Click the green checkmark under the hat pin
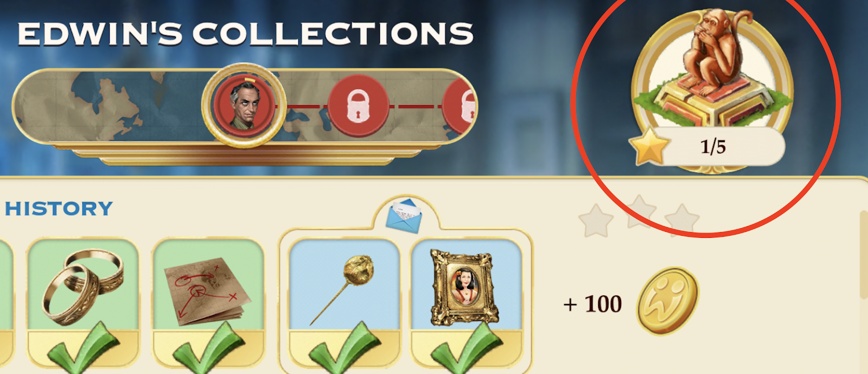The image size is (868, 374). pyautogui.click(x=344, y=348)
